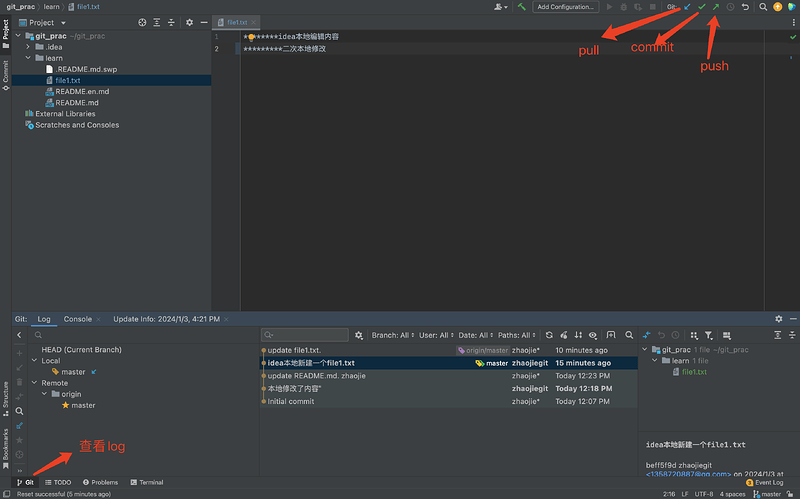Toggle the Project sidebar tab
This screenshot has height=499, width=800.
6,34
